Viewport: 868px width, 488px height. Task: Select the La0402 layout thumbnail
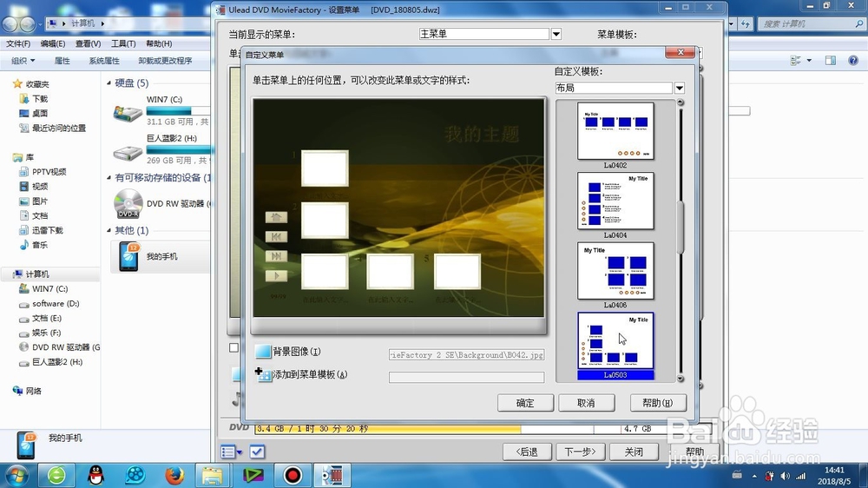coord(615,131)
